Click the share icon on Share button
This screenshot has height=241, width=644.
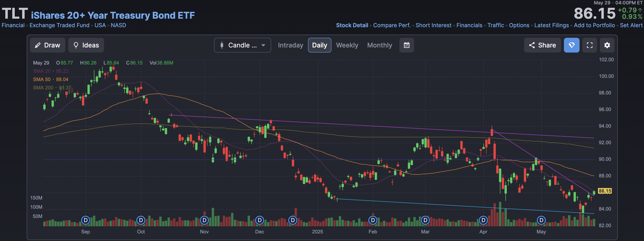point(532,45)
